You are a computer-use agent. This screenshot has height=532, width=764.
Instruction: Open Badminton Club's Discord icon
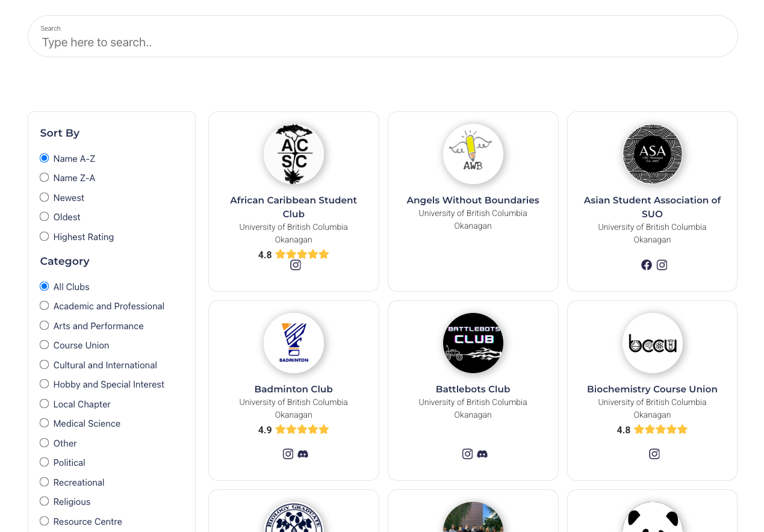pos(303,454)
